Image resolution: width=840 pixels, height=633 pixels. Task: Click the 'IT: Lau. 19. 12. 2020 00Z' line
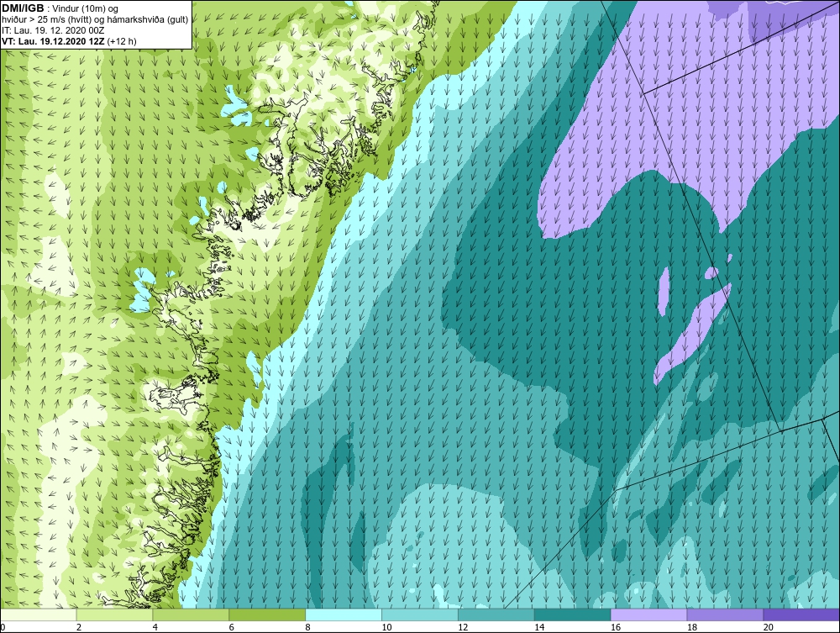(x=53, y=30)
